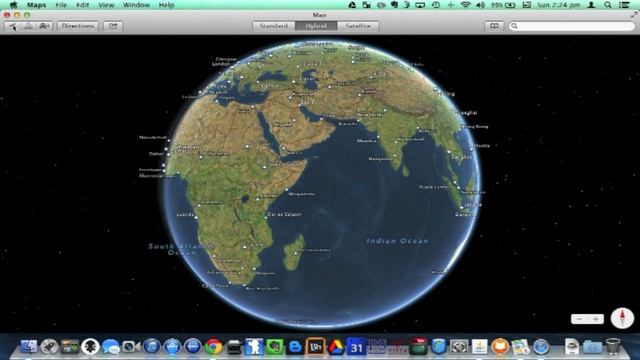The height and width of the screenshot is (360, 640).
Task: Open the Window menu
Action: pyautogui.click(x=136, y=5)
